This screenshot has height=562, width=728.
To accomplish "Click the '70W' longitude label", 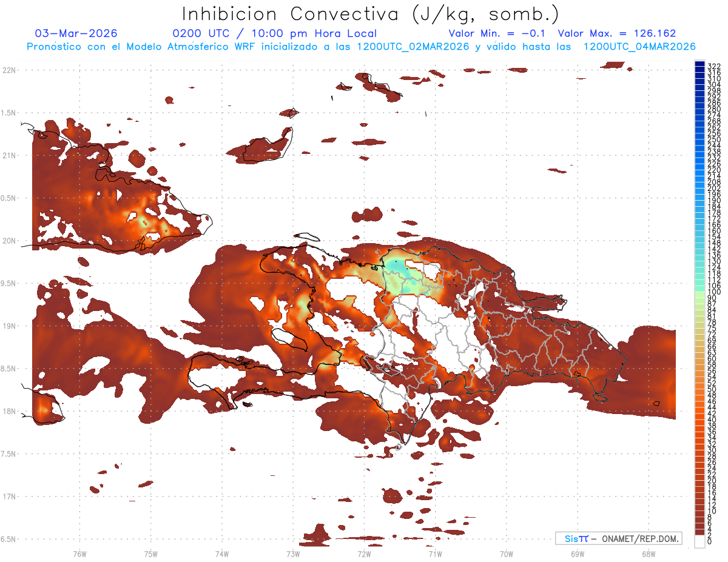I will point(506,554).
